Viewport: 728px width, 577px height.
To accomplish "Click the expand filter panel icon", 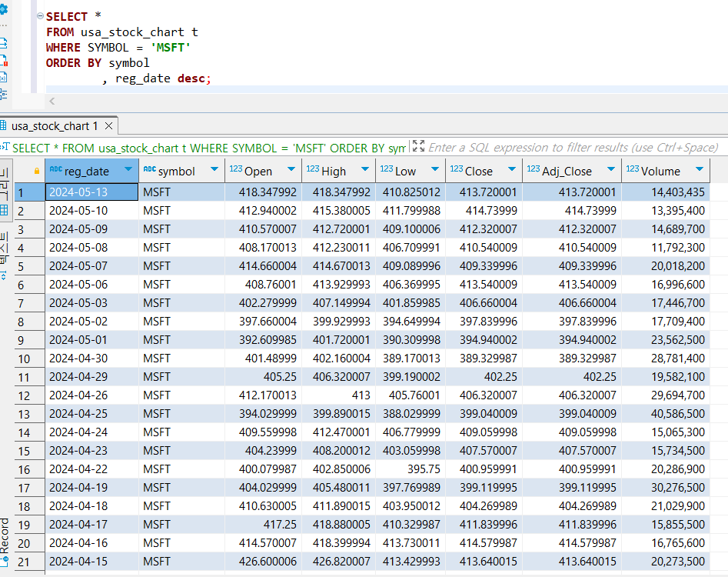I will [418, 146].
